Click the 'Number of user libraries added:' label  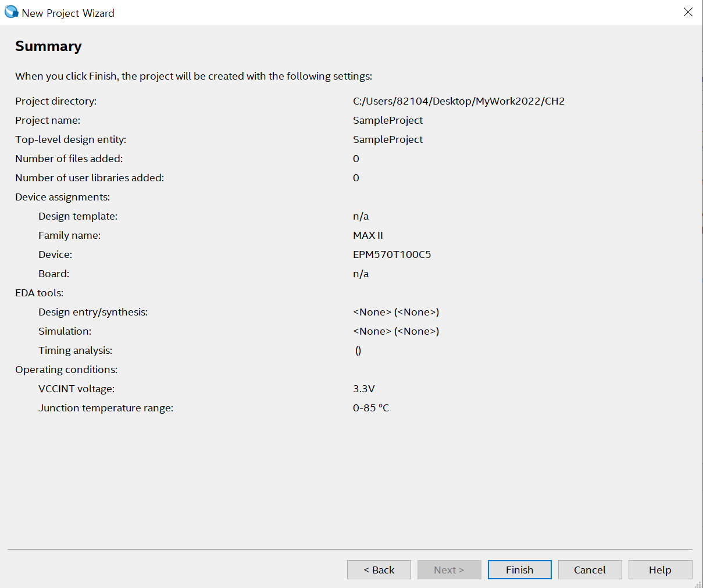click(90, 178)
